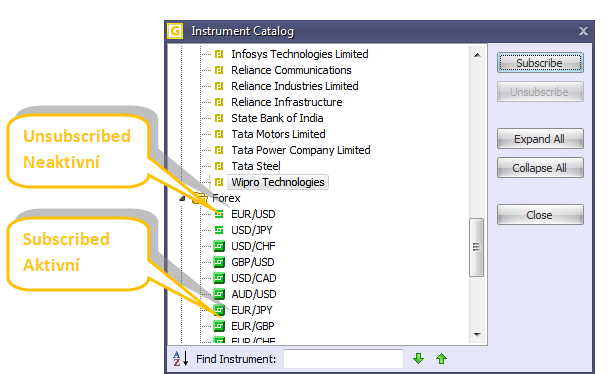Close the Instrument Catalog window with X
The width and height of the screenshot is (609, 374).
[x=583, y=31]
